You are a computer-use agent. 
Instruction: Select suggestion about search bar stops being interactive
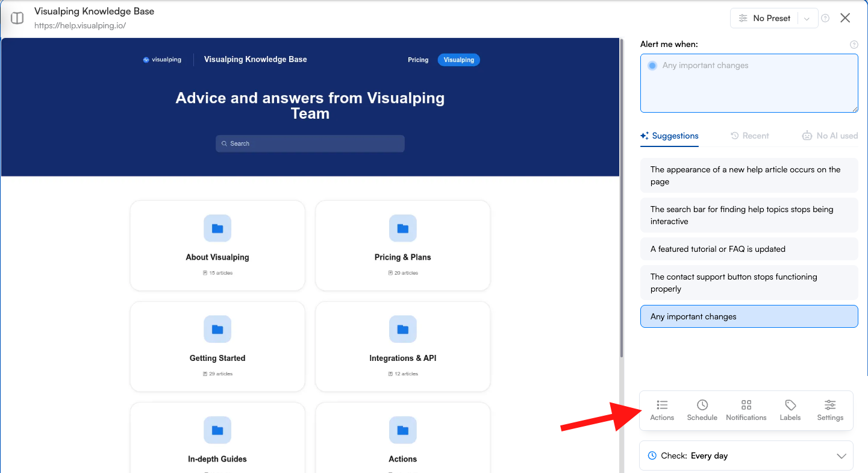[749, 216]
